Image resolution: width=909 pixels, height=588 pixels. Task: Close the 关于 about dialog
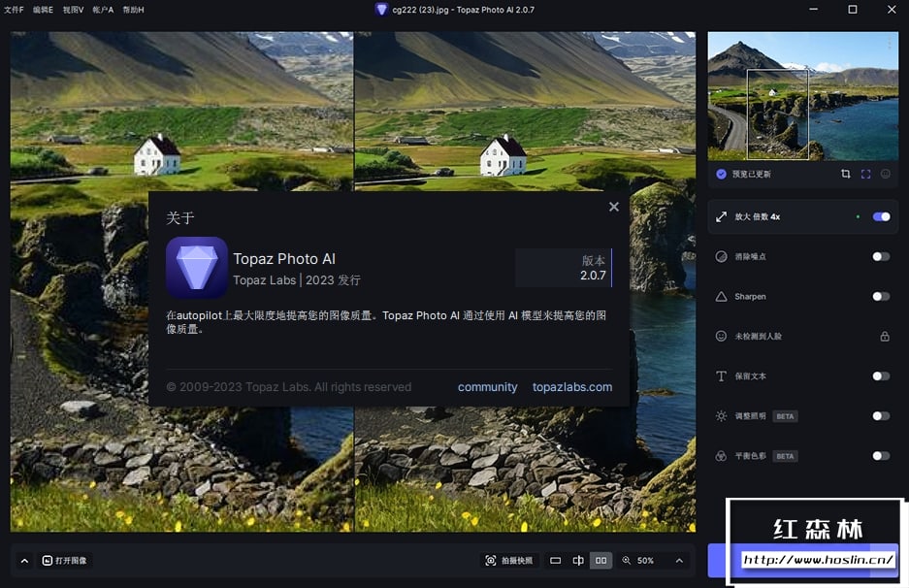614,207
